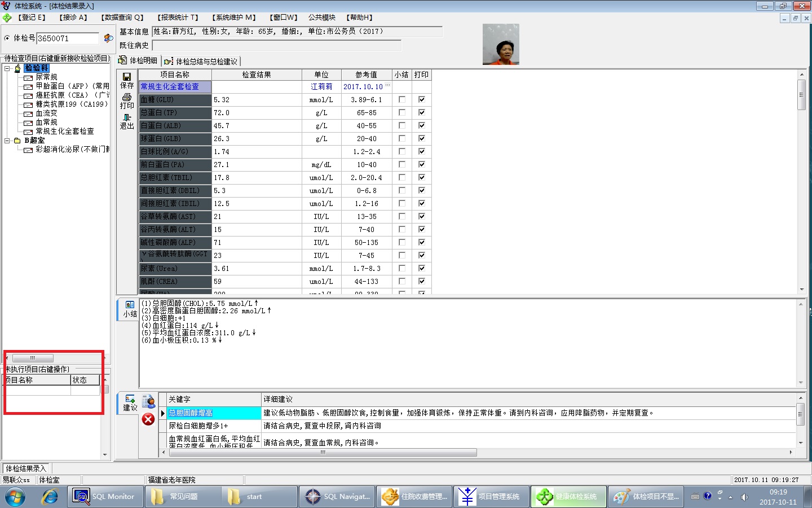
Task: Open the 帮助H menu
Action: point(360,17)
